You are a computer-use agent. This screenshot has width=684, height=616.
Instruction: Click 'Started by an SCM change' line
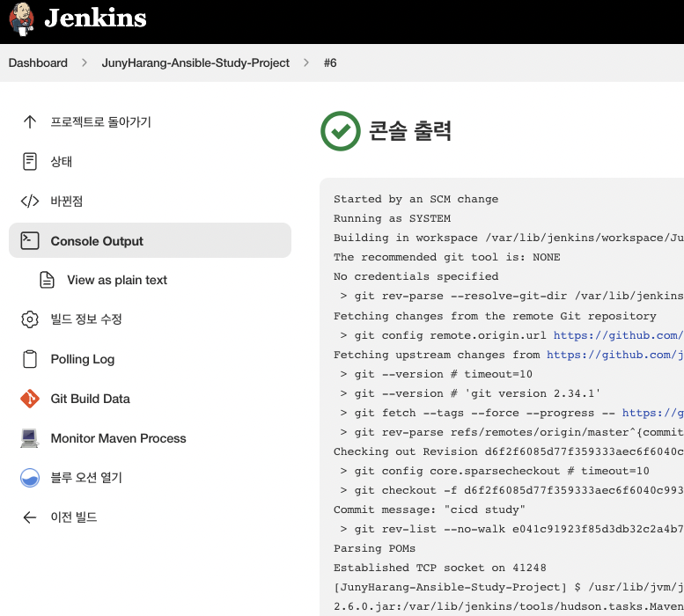coord(416,199)
